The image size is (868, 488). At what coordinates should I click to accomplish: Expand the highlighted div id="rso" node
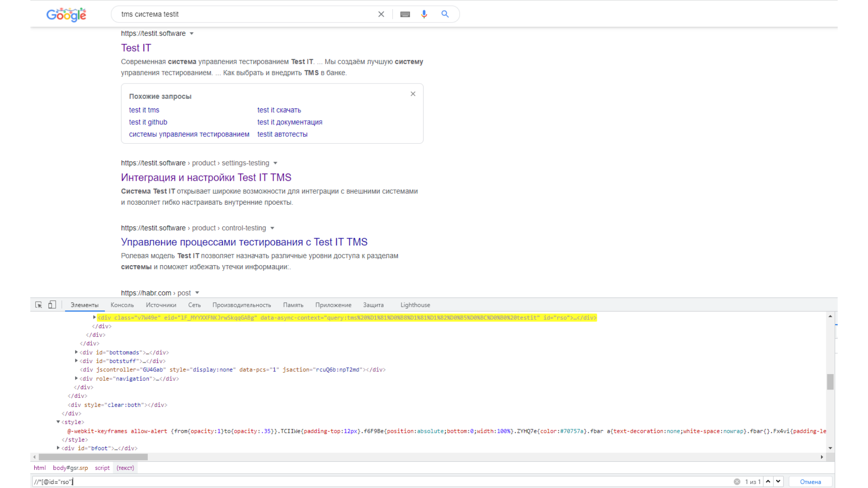click(x=94, y=318)
